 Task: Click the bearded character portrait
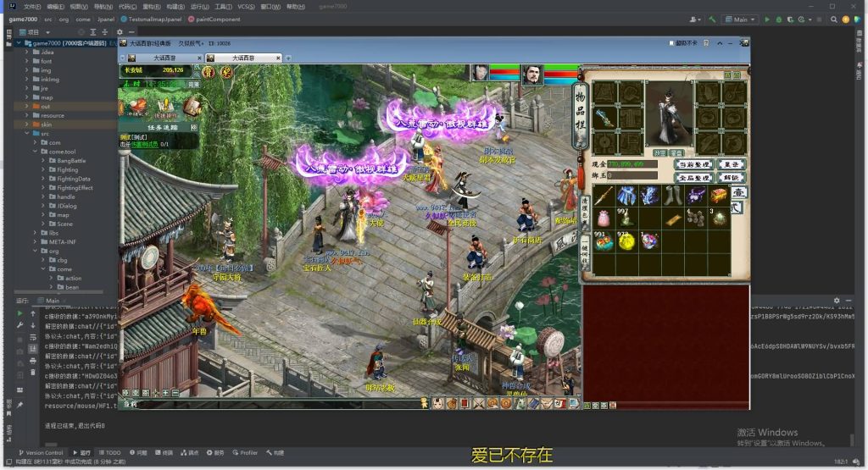pos(533,75)
